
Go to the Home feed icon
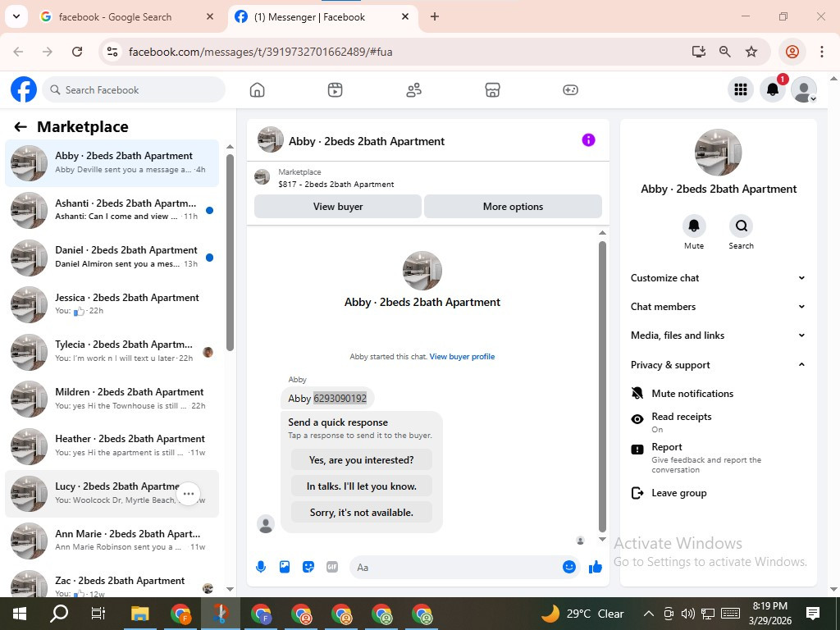click(257, 90)
